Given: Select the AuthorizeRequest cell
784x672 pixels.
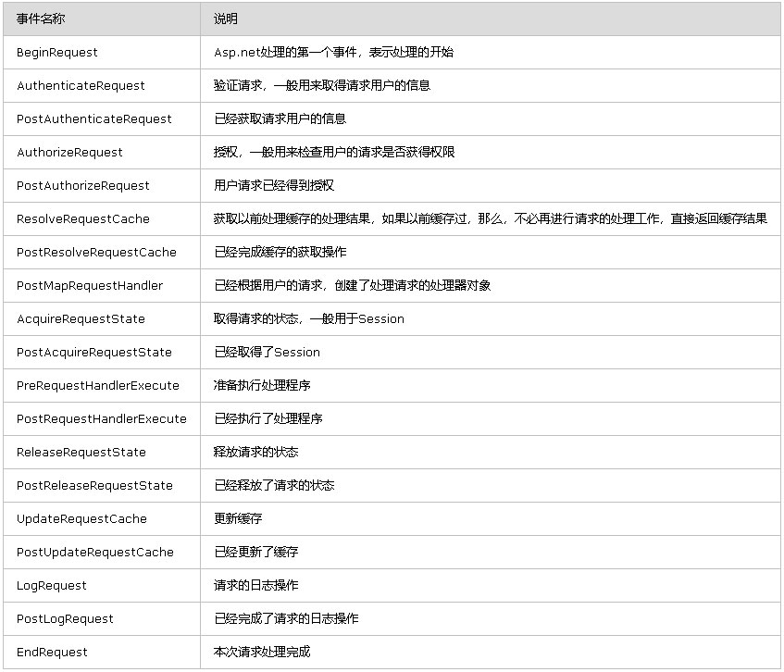Looking at the screenshot, I should 69,153.
